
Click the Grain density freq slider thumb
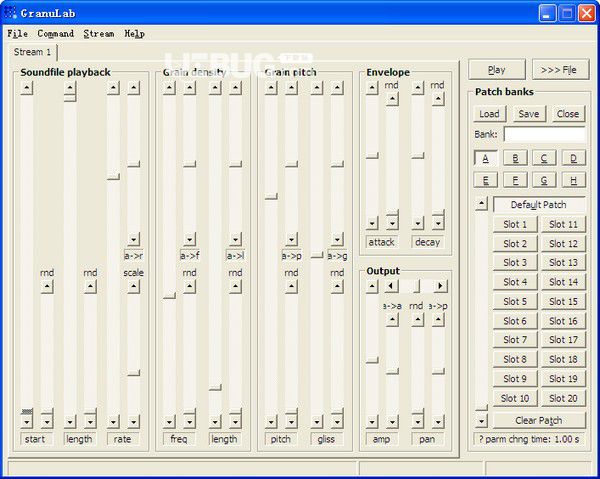tap(170, 295)
